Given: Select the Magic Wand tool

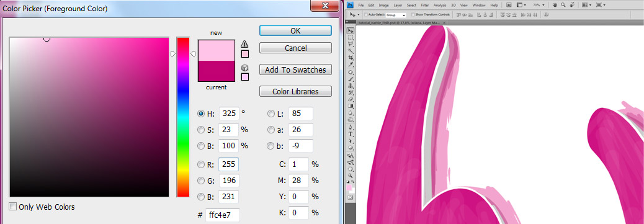Looking at the screenshot, I should 351,50.
